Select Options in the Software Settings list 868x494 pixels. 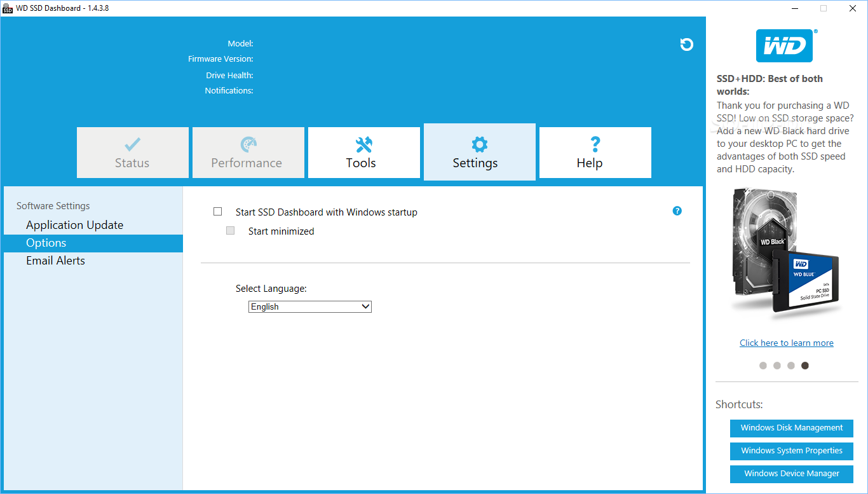coord(93,243)
